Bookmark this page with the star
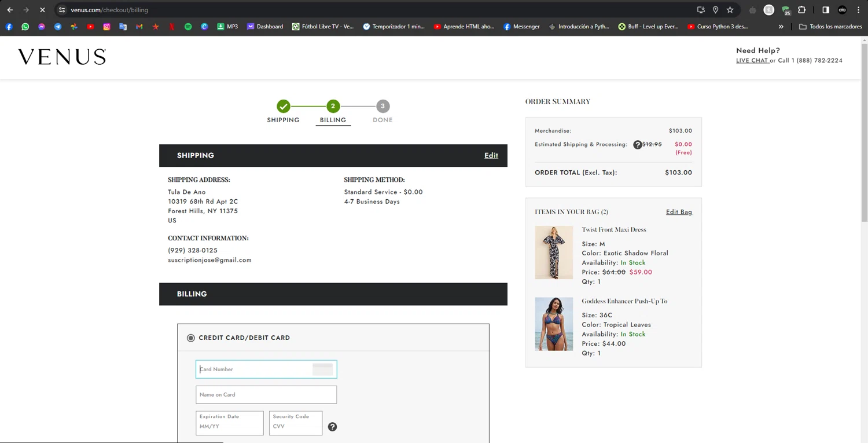Viewport: 868px width, 443px height. 730,10
